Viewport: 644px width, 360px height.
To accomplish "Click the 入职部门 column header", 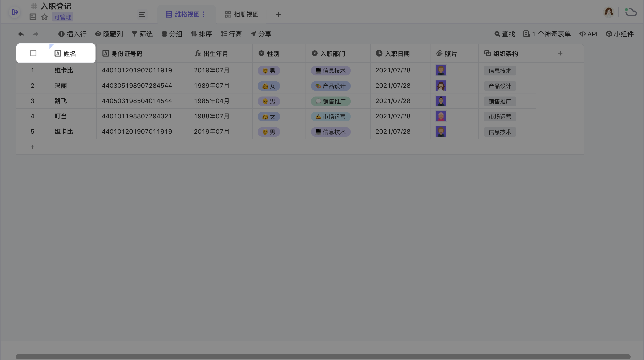I will (x=338, y=53).
